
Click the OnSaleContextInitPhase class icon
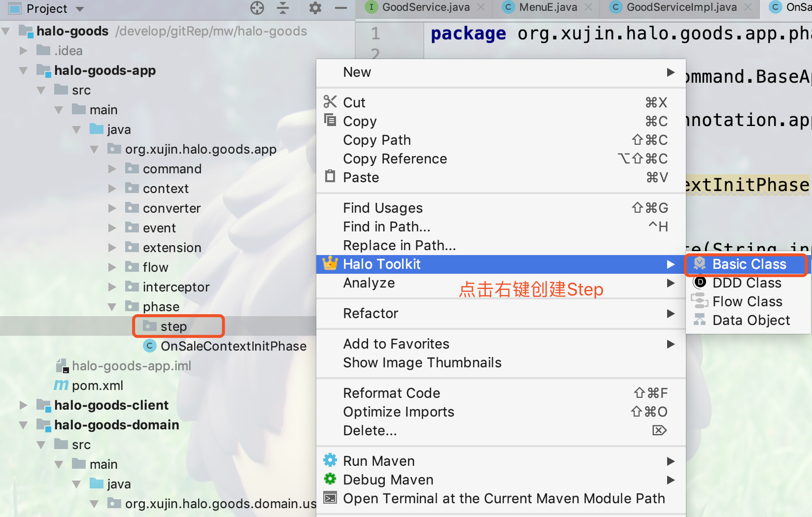tap(150, 346)
